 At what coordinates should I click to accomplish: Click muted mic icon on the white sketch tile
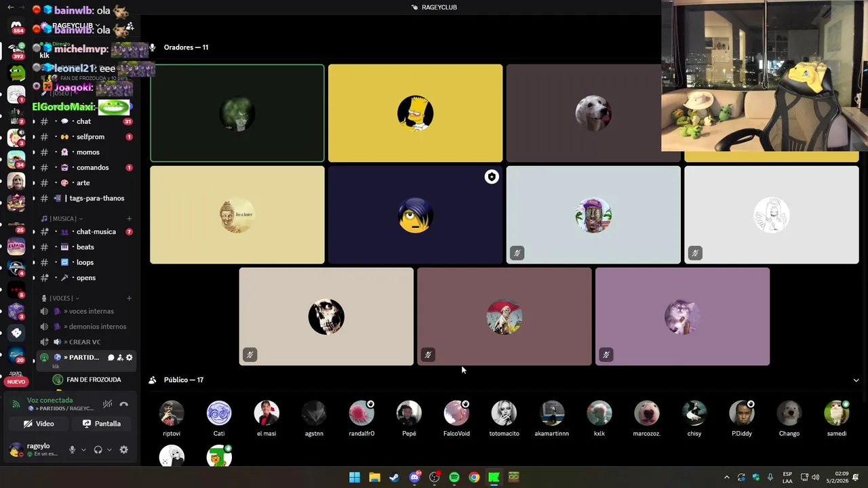695,253
